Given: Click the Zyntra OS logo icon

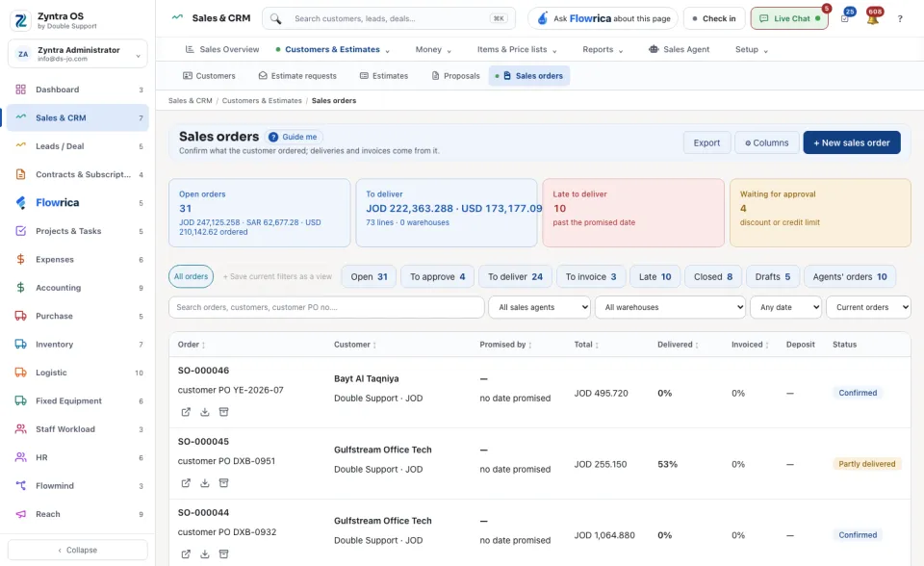Looking at the screenshot, I should pos(21,20).
